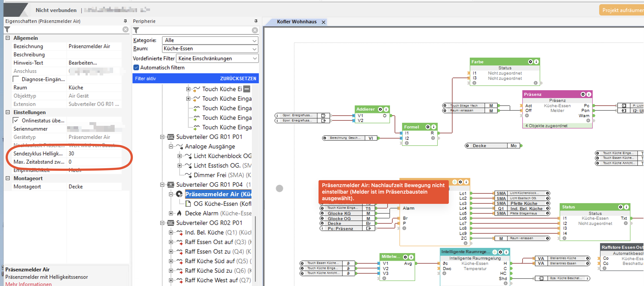Disable Onlinestatus überwachen checkbox
This screenshot has width=644, height=286.
pos(16,121)
